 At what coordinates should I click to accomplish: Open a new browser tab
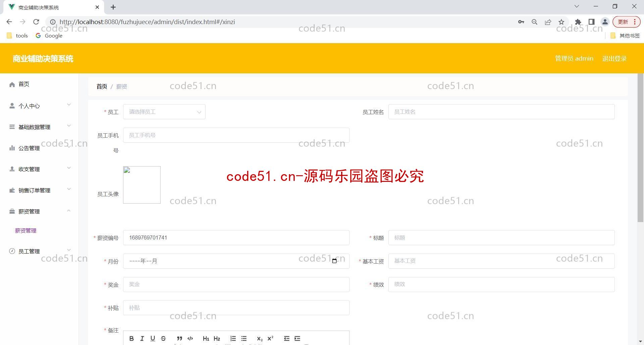point(113,7)
